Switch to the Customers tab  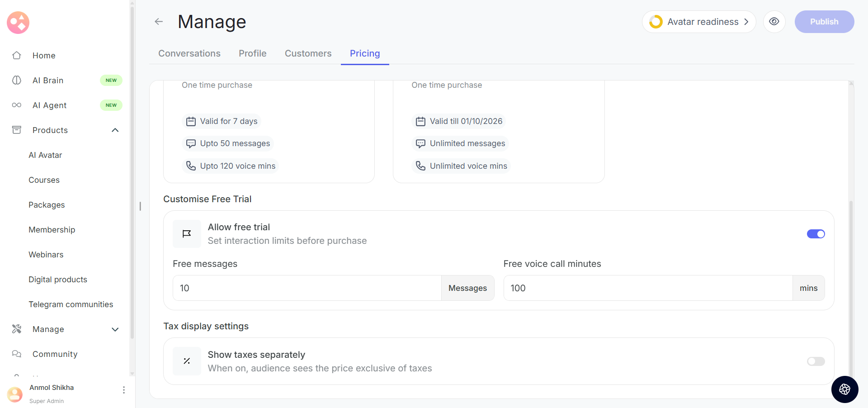tap(308, 53)
